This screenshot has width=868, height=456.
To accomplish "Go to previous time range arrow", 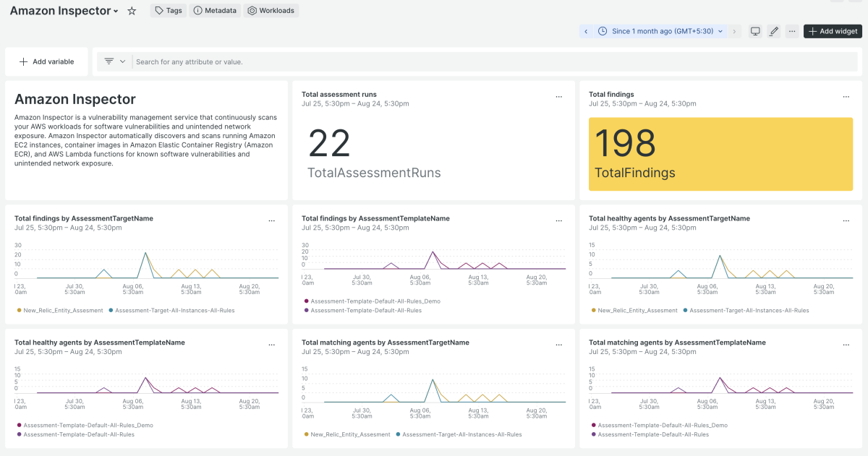I will 586,31.
